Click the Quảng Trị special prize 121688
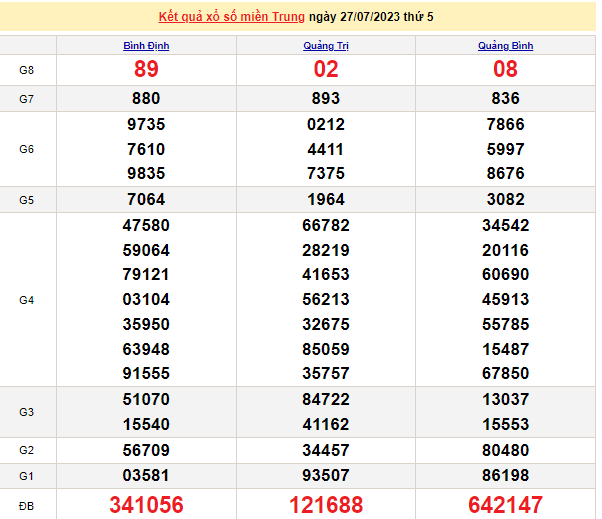Viewport: 602px width, 519px height. [326, 505]
